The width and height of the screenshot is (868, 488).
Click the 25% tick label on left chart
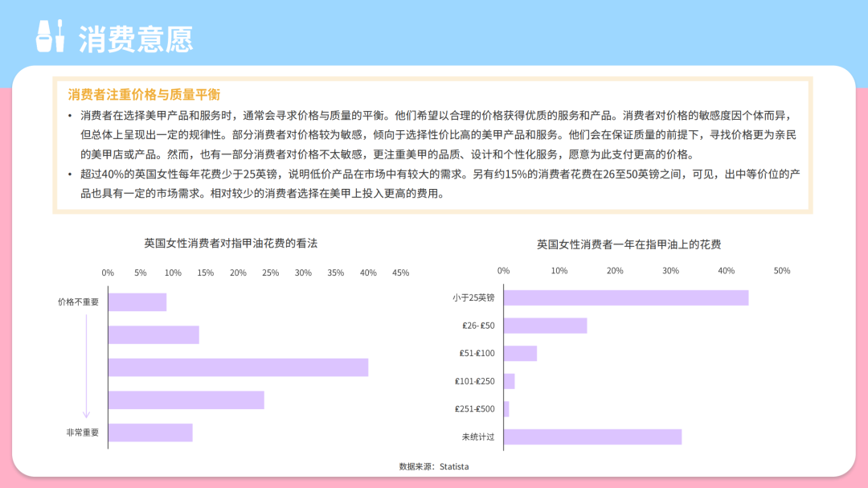[x=270, y=273]
